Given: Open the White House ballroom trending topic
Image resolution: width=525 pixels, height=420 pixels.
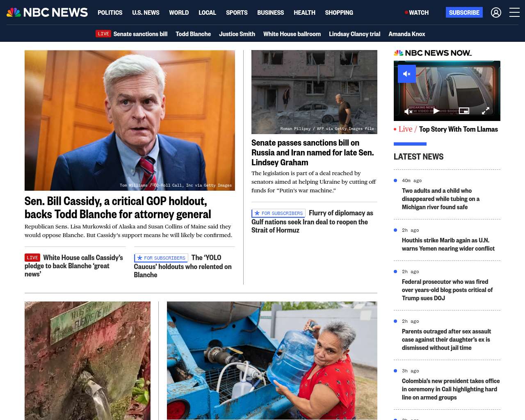Looking at the screenshot, I should pyautogui.click(x=292, y=34).
